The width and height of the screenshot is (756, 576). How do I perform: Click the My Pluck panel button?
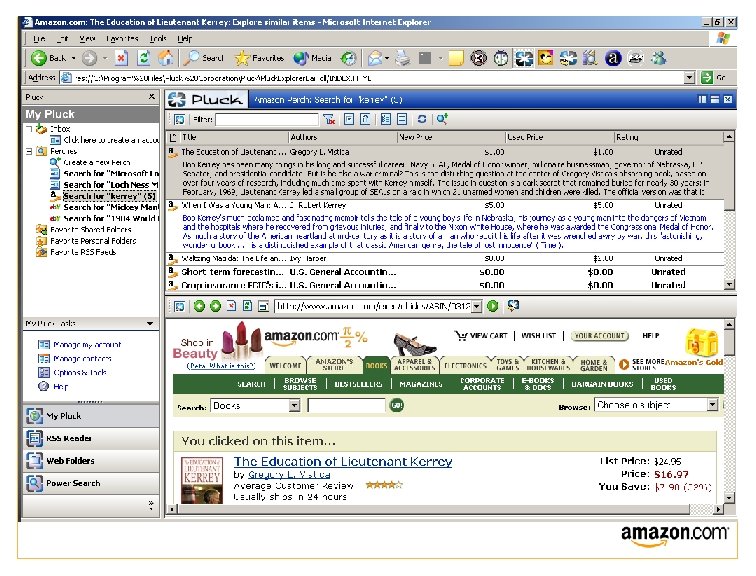coord(91,415)
